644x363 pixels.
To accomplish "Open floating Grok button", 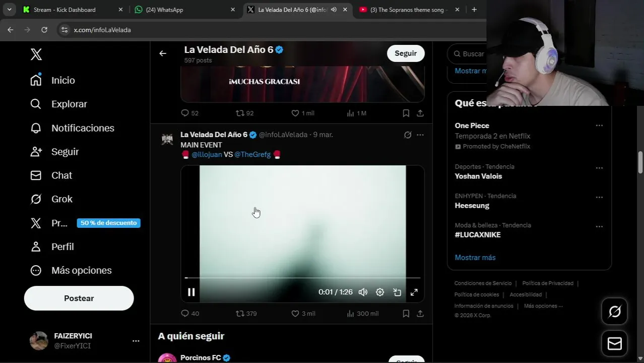I will [615, 312].
